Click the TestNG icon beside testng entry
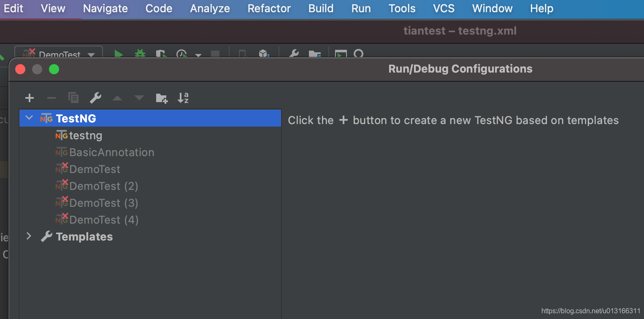 point(62,135)
